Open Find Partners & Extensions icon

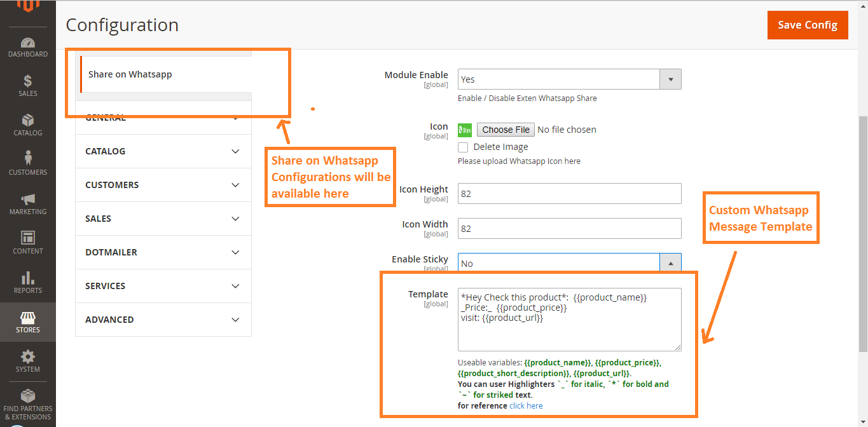(28, 396)
